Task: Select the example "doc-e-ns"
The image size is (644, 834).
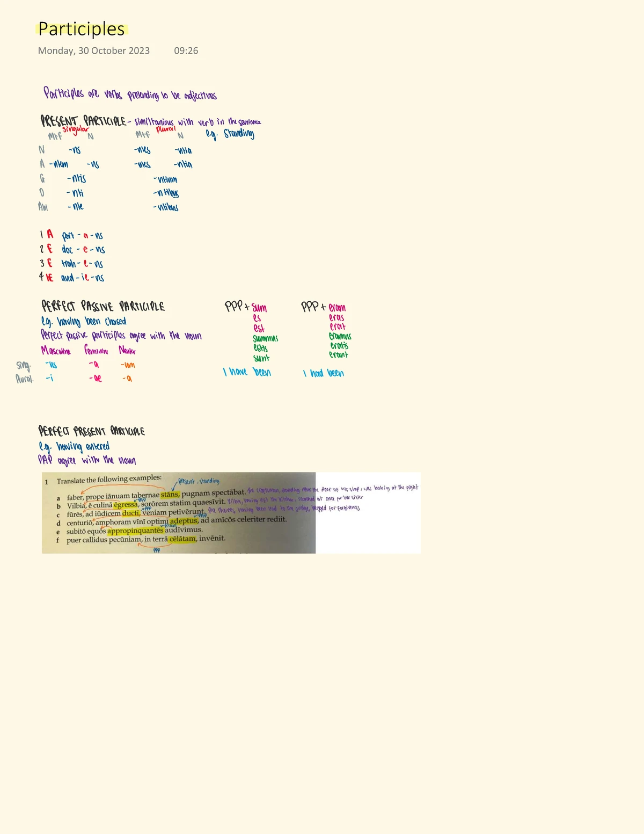Action: pos(83,249)
